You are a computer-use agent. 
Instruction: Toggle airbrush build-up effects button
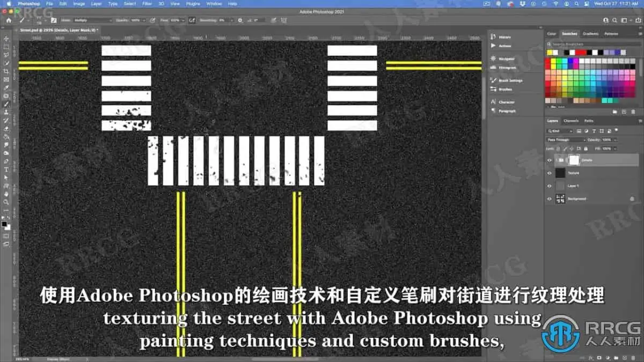192,20
